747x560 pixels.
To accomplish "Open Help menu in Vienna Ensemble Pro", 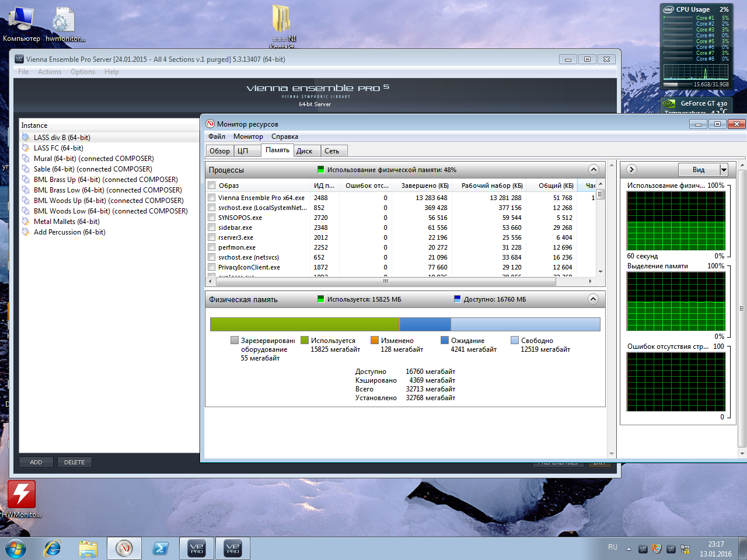I will tap(111, 72).
